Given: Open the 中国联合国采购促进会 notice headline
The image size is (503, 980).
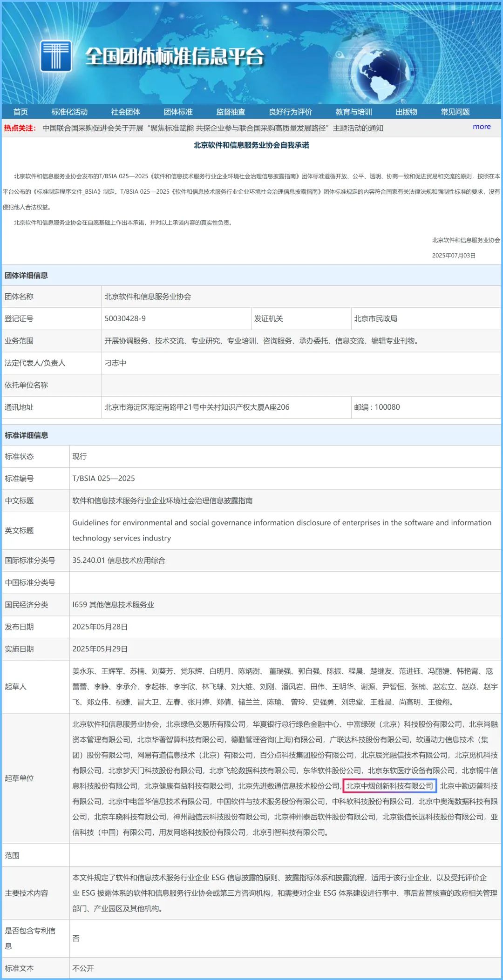Looking at the screenshot, I should click(213, 128).
